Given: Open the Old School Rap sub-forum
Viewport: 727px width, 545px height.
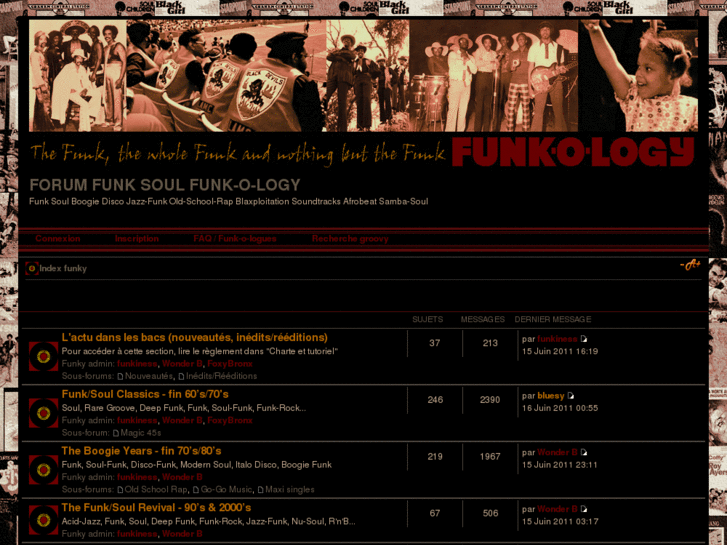Looking at the screenshot, I should pyautogui.click(x=156, y=490).
